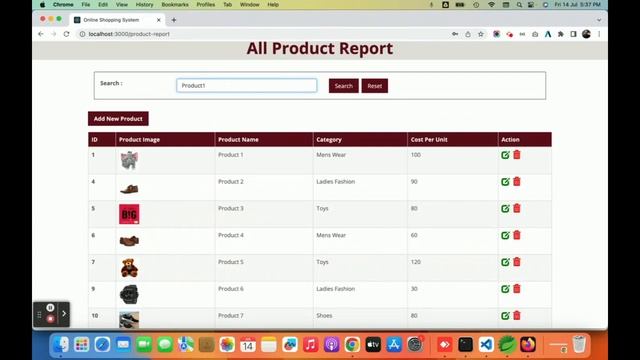The width and height of the screenshot is (640, 360).
Task: Open Terminal from the Dock
Action: [465, 344]
